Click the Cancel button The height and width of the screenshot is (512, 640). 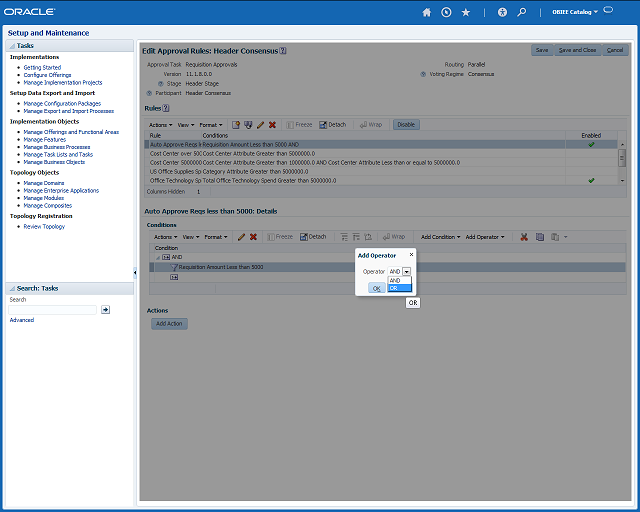[x=615, y=50]
